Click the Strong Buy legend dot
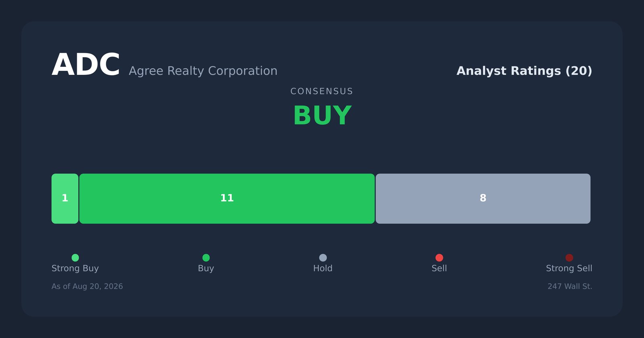 coord(75,258)
